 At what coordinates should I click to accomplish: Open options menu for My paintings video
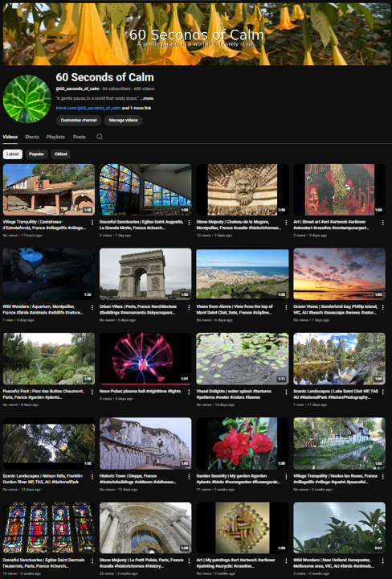point(286,561)
